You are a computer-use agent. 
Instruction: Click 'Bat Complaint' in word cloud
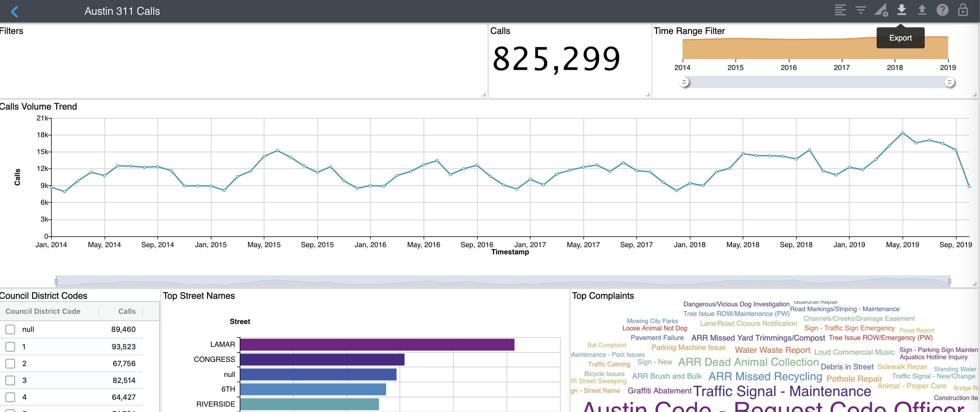coord(606,345)
